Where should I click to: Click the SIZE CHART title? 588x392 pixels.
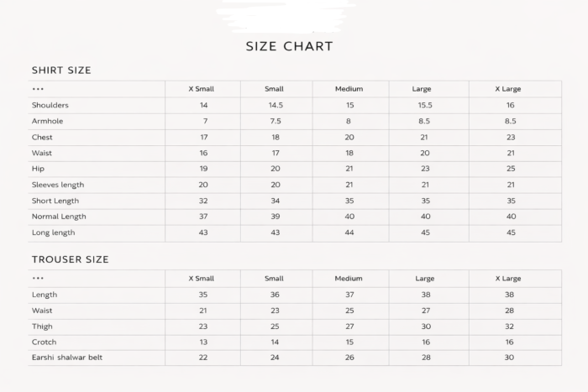click(289, 46)
